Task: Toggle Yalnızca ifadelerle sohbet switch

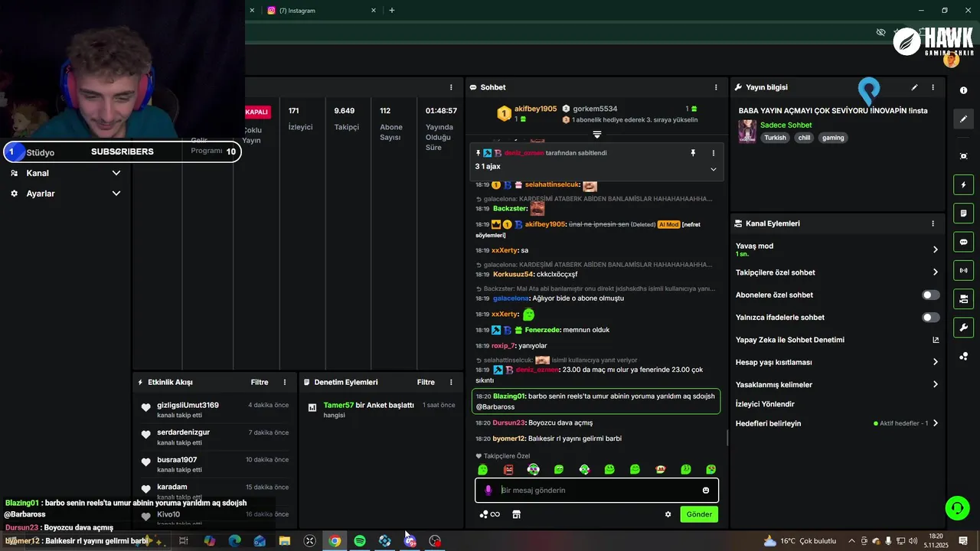Action: [930, 317]
